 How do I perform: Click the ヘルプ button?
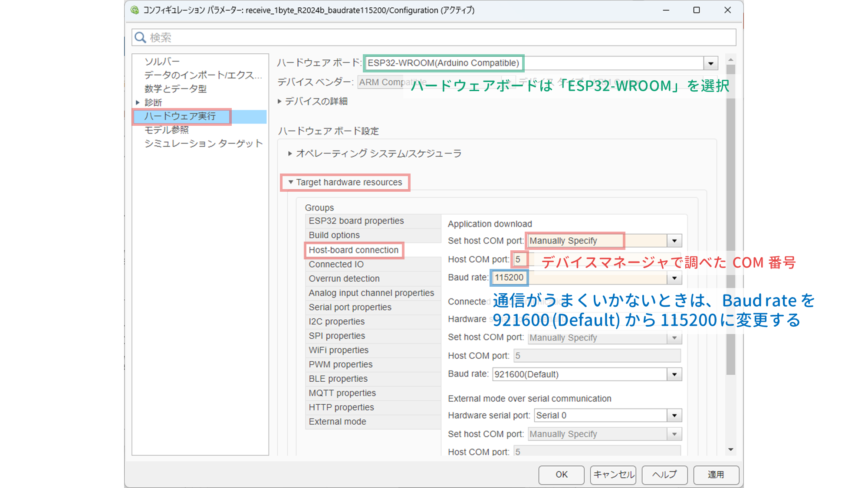coord(664,475)
